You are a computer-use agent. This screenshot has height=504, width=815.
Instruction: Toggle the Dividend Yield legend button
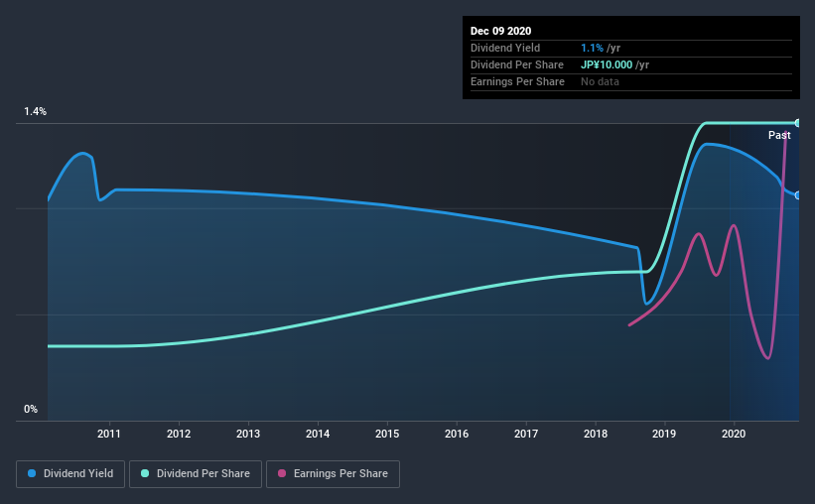tap(70, 474)
